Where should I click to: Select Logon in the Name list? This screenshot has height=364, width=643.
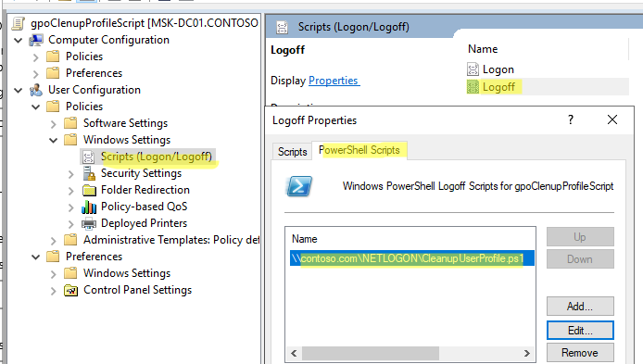click(x=498, y=69)
